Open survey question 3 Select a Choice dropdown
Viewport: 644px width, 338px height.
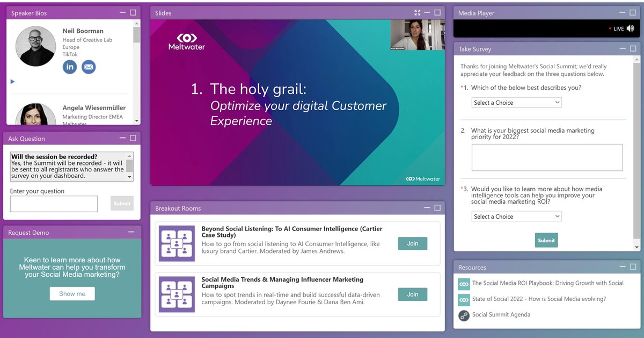pos(516,216)
